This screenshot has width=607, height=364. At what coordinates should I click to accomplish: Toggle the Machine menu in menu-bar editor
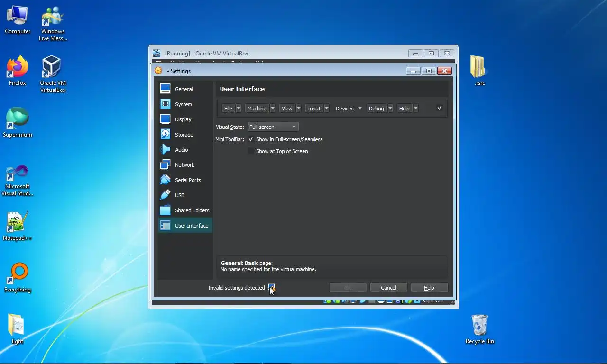click(257, 109)
